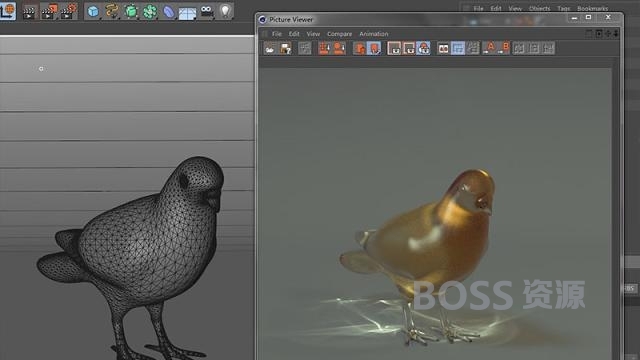This screenshot has height=360, width=640.
Task: Open Picture Viewer File menu
Action: pos(277,34)
